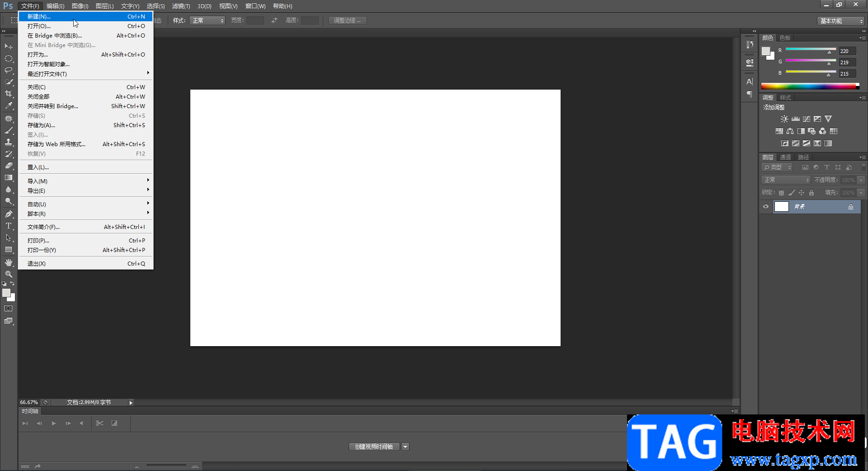The width and height of the screenshot is (868, 471).
Task: Toggle filter for type layers
Action: click(x=827, y=167)
